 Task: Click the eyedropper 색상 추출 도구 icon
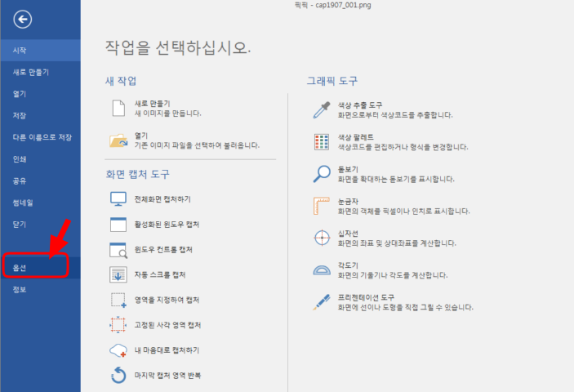point(322,109)
